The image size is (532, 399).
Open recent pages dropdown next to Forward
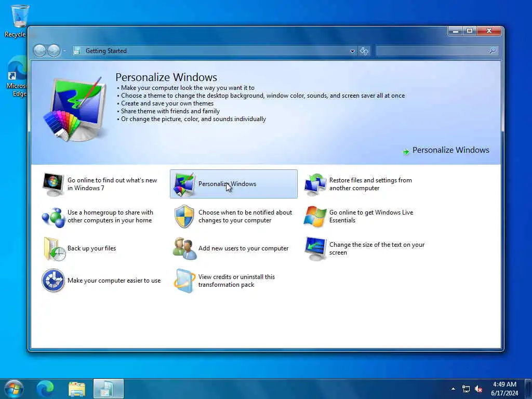64,51
